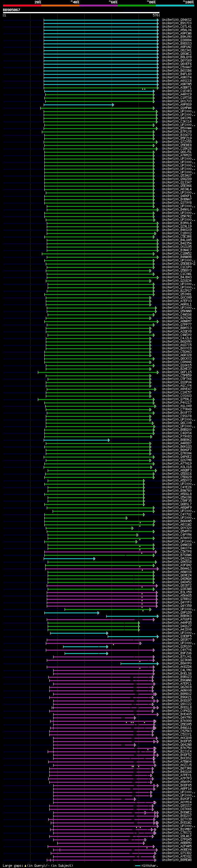Open hit UniRef100_A5AL04
197x868 pixels.
(x=177, y=30)
